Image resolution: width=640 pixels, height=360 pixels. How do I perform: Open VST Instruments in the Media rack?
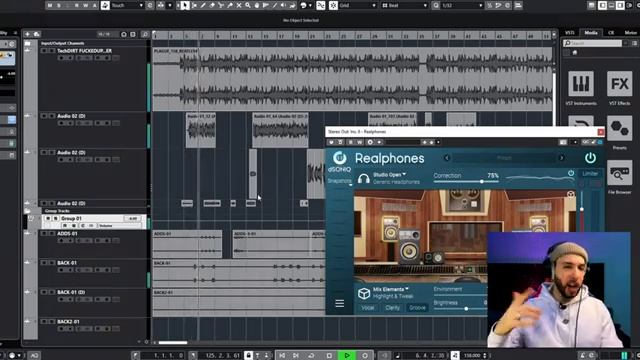tap(581, 84)
